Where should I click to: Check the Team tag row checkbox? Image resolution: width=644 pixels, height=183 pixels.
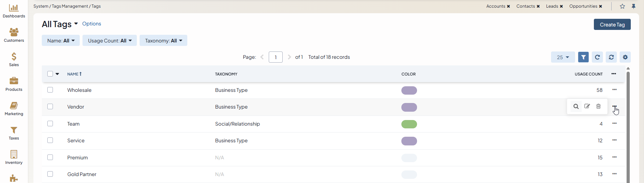pyautogui.click(x=50, y=124)
